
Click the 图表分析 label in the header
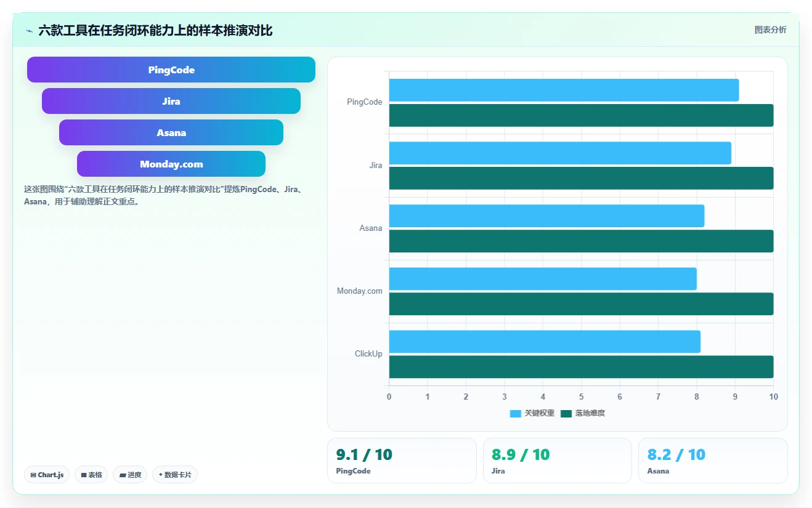(x=770, y=30)
